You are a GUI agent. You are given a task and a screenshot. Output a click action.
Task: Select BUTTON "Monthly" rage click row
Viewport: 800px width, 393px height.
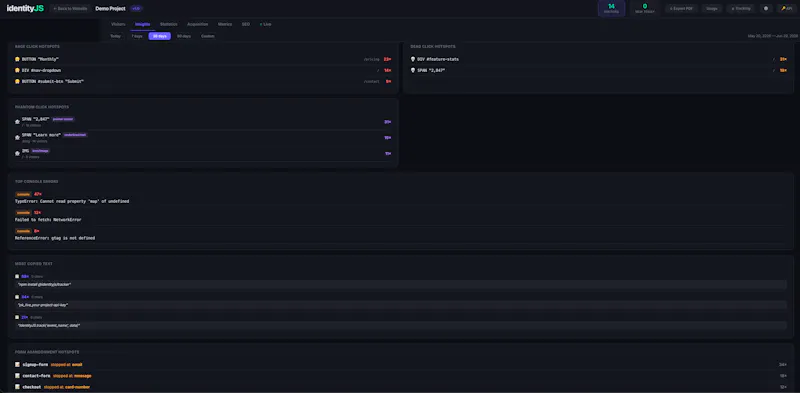click(x=203, y=59)
